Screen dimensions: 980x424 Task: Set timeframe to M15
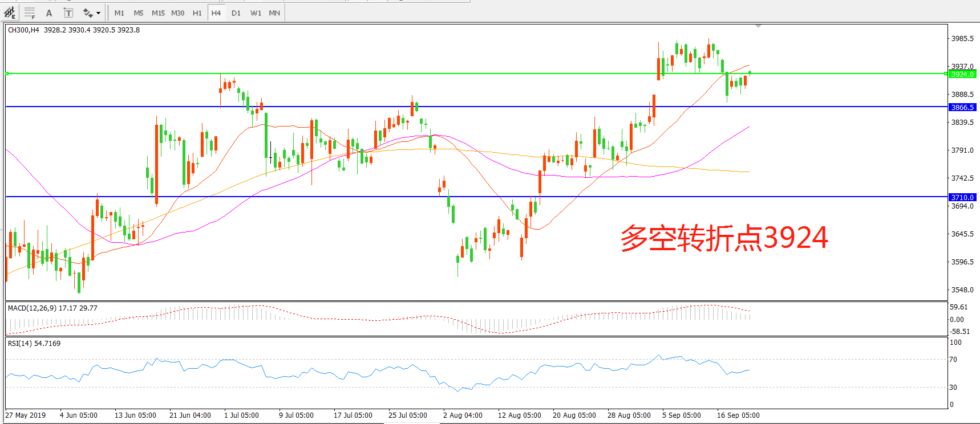(158, 13)
